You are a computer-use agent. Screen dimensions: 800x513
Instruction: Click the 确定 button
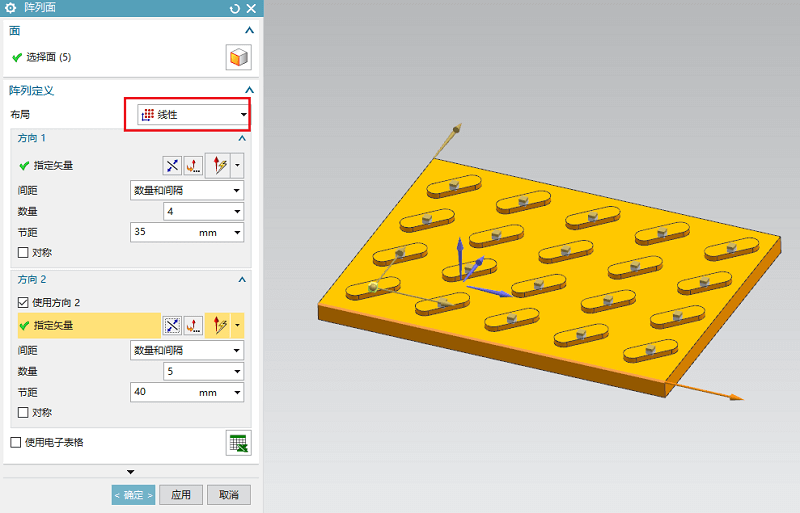point(133,495)
